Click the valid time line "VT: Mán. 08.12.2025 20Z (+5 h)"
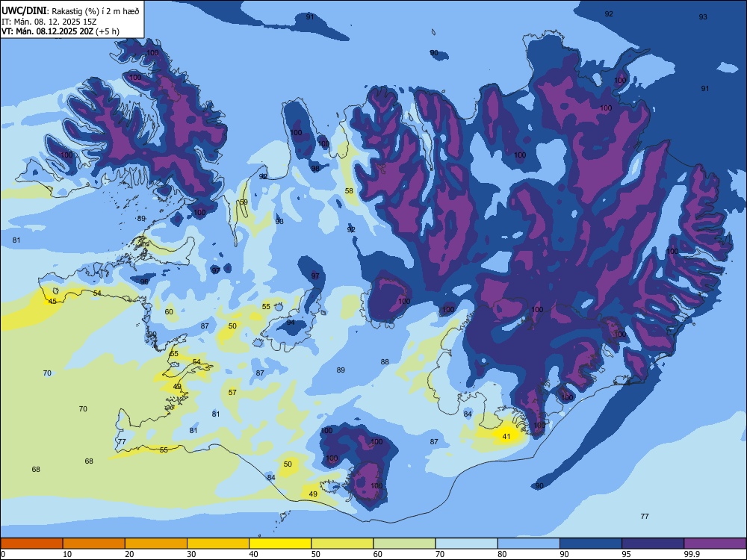Viewport: 747px width, 560px height. coord(61,31)
